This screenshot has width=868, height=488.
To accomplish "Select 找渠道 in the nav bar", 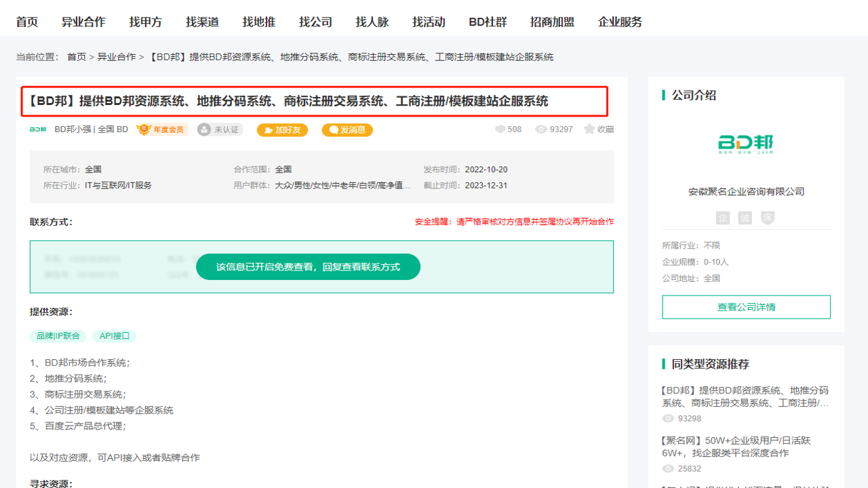I will [x=203, y=22].
